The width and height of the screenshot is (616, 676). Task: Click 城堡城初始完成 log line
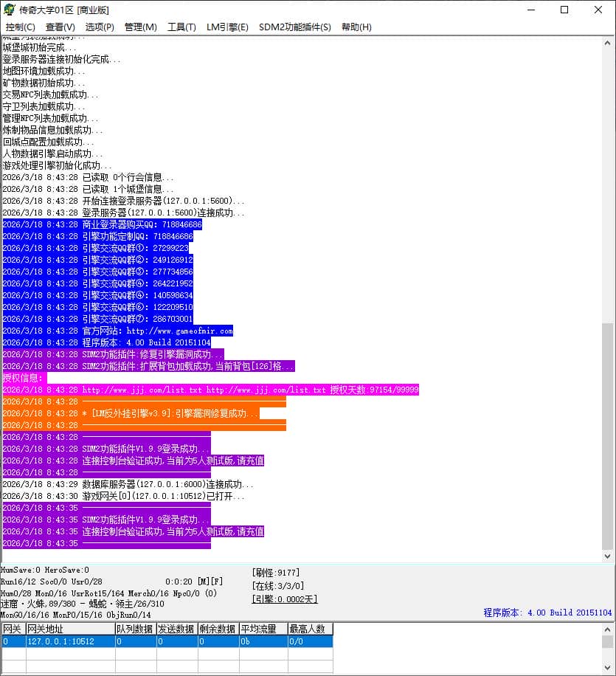click(x=39, y=47)
